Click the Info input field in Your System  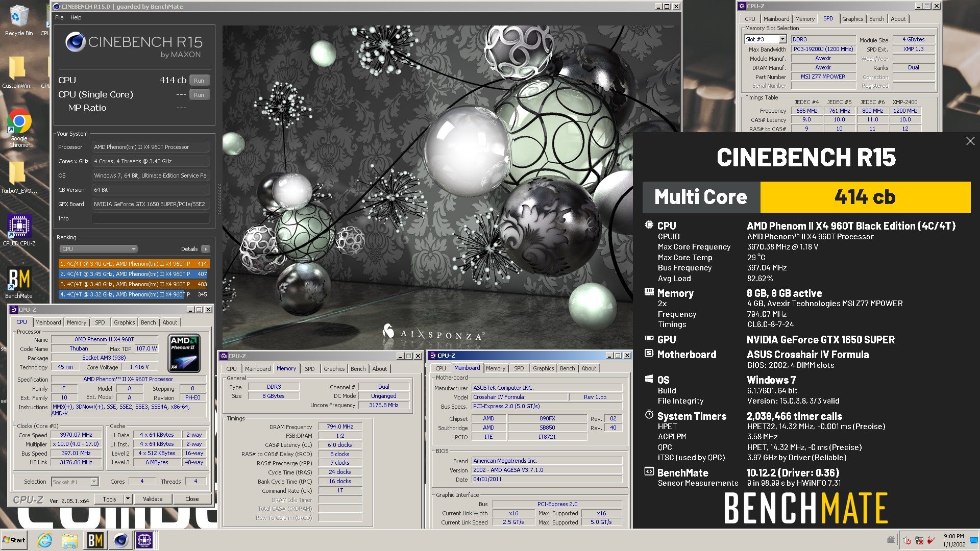151,218
